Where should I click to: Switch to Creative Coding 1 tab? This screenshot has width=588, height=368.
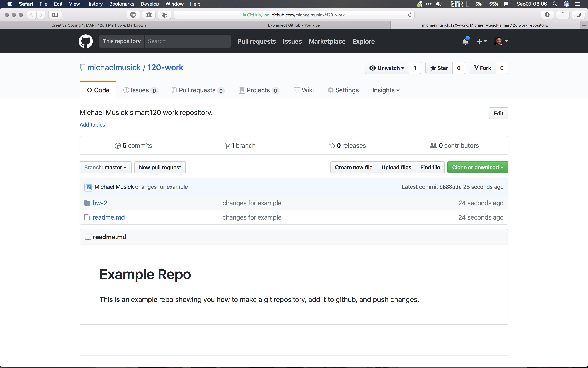click(x=98, y=25)
